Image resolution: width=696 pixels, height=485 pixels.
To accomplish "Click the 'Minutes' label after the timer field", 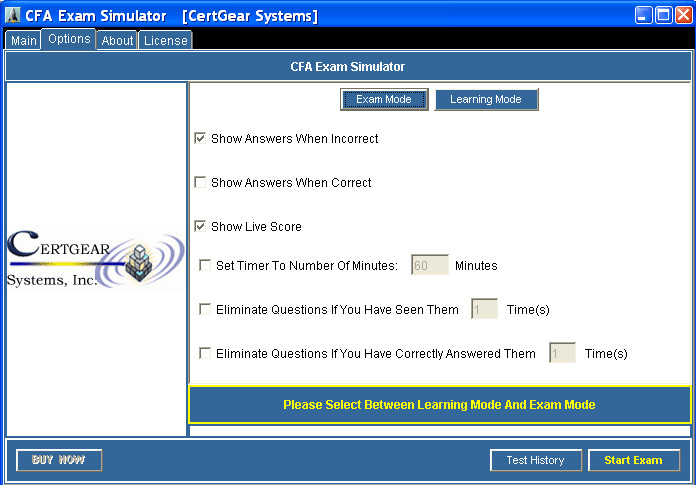I will pos(476,265).
